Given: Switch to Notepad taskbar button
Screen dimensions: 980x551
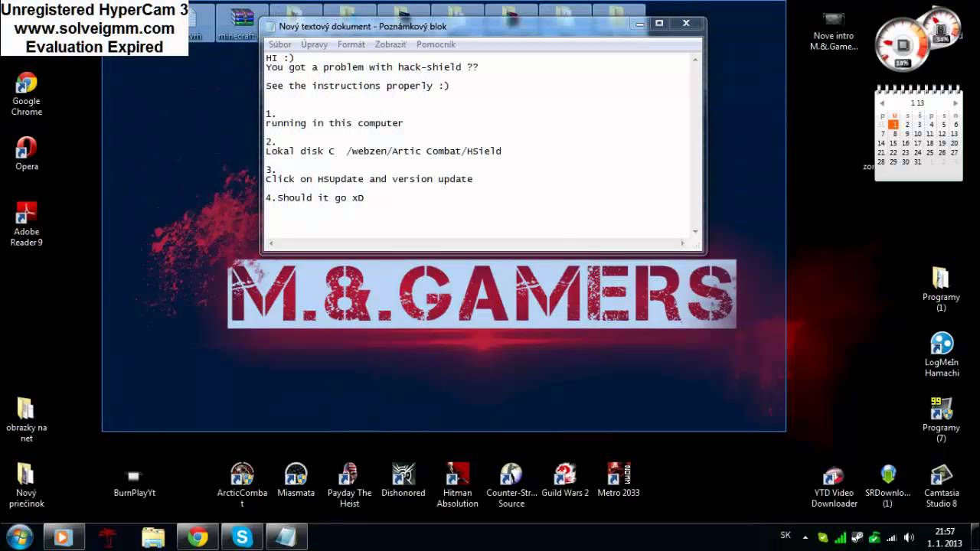Looking at the screenshot, I should [287, 537].
